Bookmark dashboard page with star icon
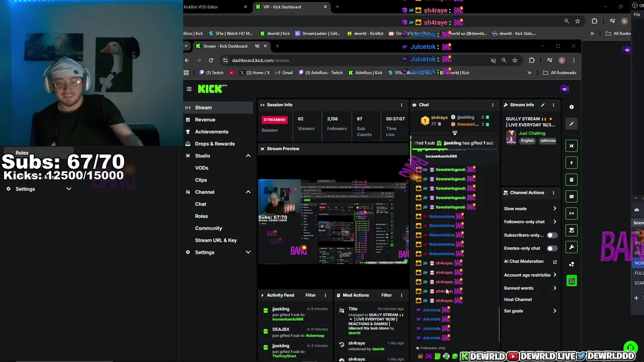The height and width of the screenshot is (362, 644). pos(515,60)
